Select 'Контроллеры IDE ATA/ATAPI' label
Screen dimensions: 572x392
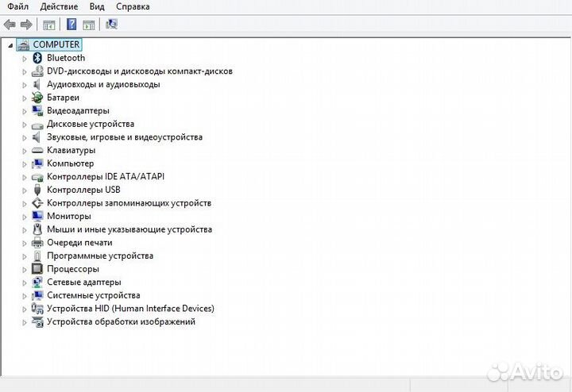point(106,177)
